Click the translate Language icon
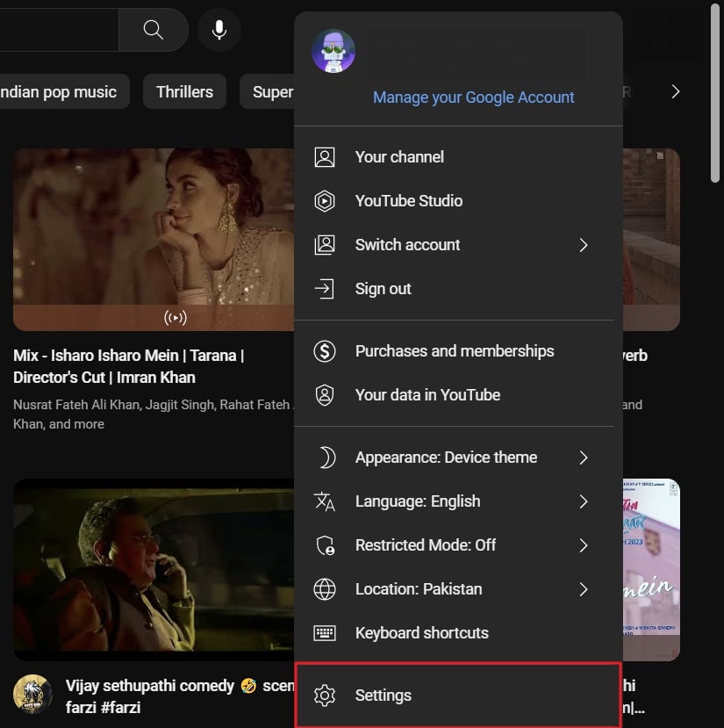This screenshot has height=728, width=724. [x=325, y=501]
